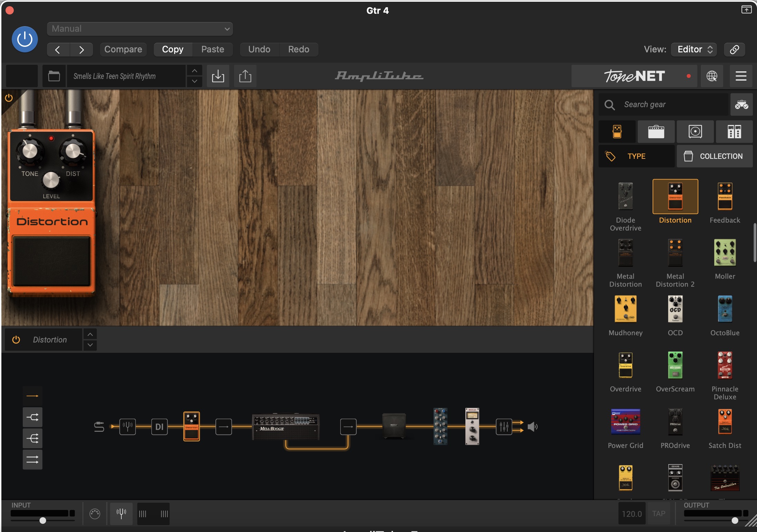Select the stomp pedals gear tab
Viewport: 757px width, 532px height.
(x=617, y=132)
